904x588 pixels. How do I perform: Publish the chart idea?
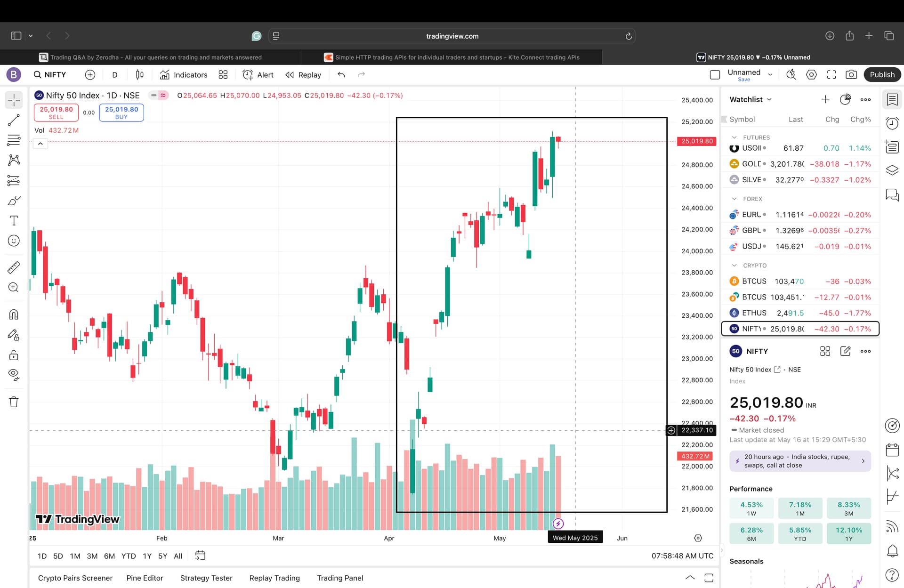(x=882, y=75)
